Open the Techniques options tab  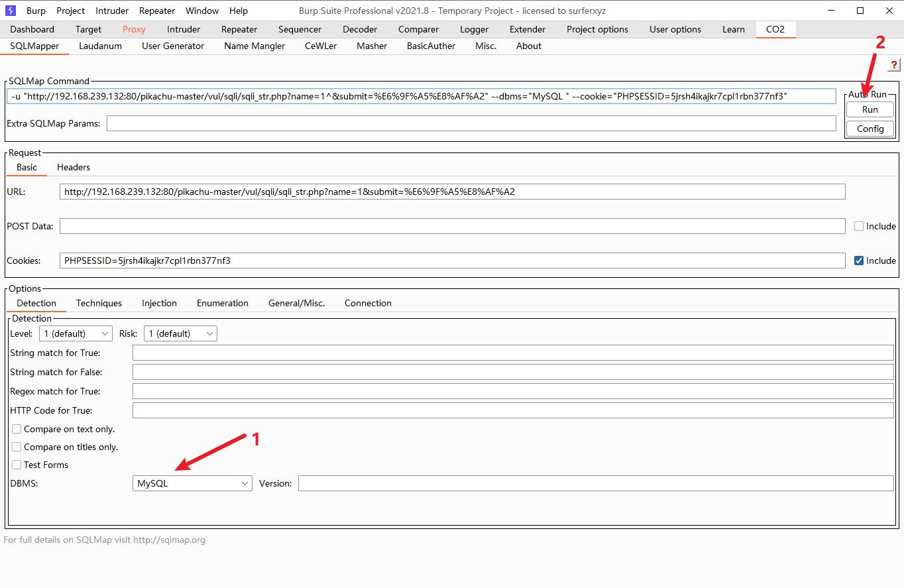[x=99, y=303]
